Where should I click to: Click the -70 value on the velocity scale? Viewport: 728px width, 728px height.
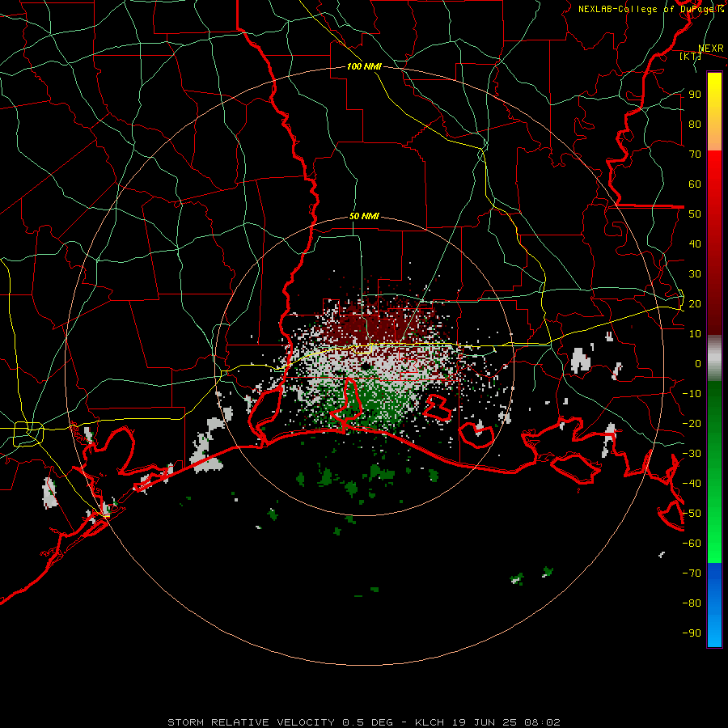pyautogui.click(x=692, y=574)
